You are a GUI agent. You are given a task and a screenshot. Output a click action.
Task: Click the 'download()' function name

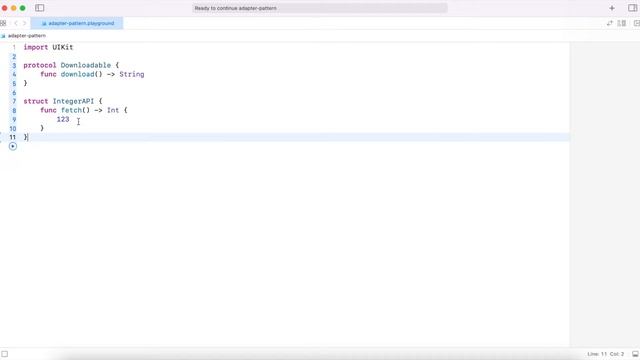(x=81, y=74)
